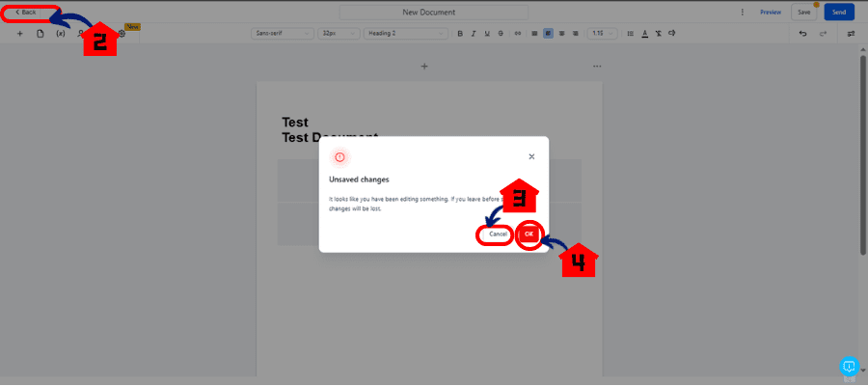The width and height of the screenshot is (868, 386).
Task: Open the chat support bubble icon
Action: (x=849, y=366)
